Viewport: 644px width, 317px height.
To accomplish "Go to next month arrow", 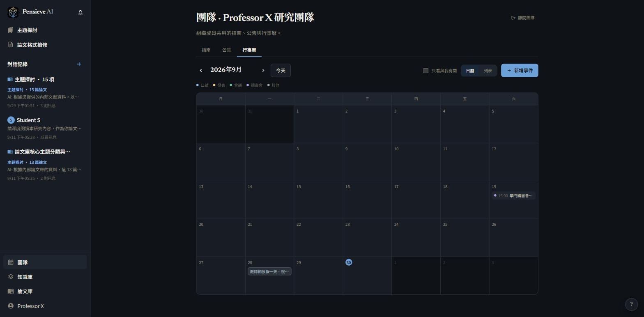I will tap(263, 71).
